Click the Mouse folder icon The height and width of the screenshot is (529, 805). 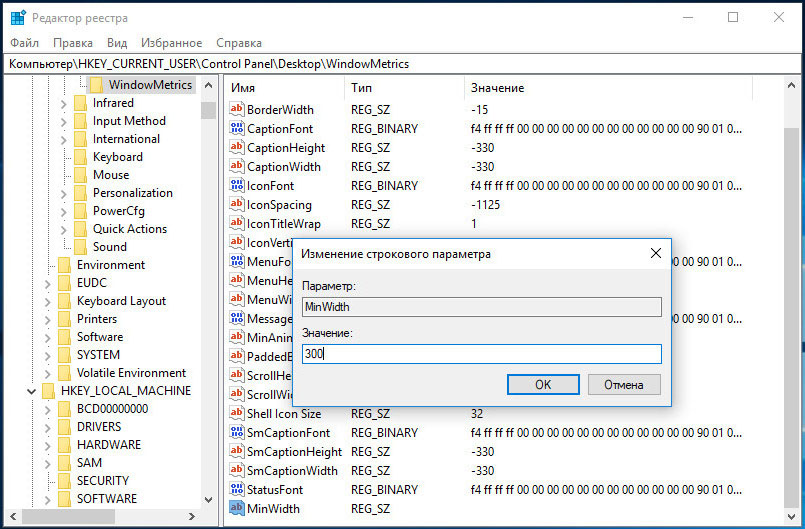(80, 175)
